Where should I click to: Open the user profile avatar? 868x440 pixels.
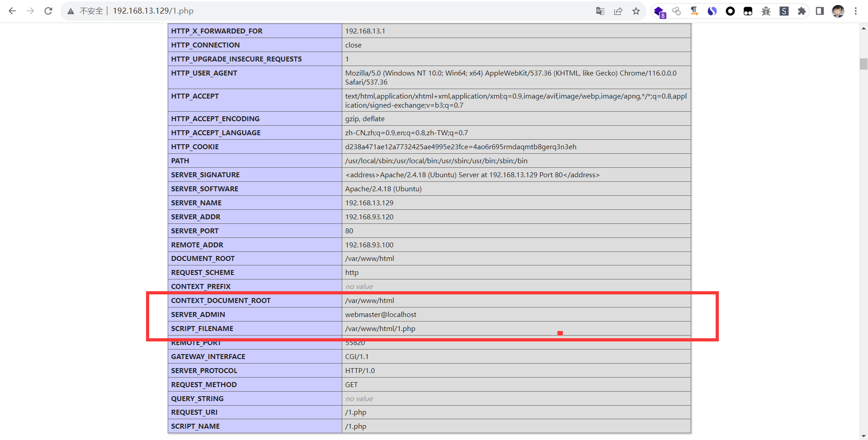(x=838, y=11)
